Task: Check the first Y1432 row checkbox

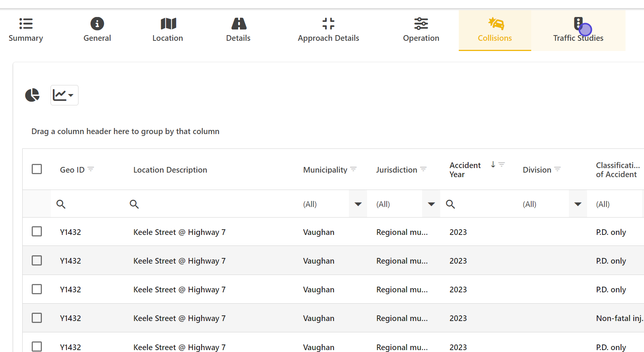Action: [x=37, y=232]
